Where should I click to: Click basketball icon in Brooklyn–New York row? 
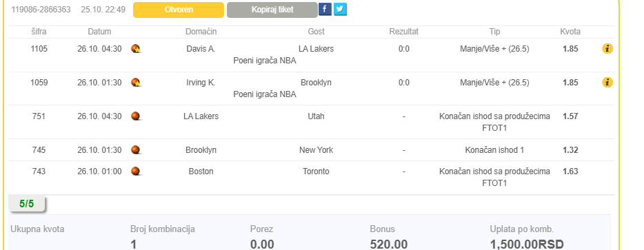tap(136, 150)
